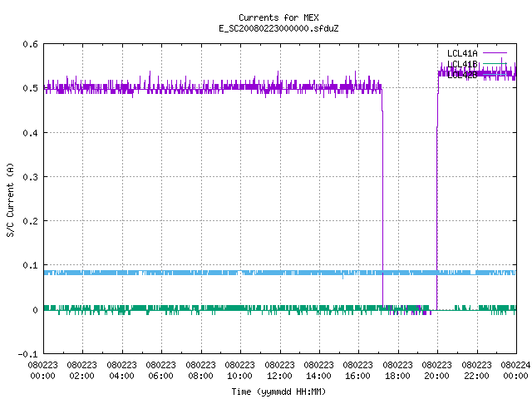The width and height of the screenshot is (532, 399).
Task: Click the 0.5 y-axis tick label
Action: pos(30,88)
